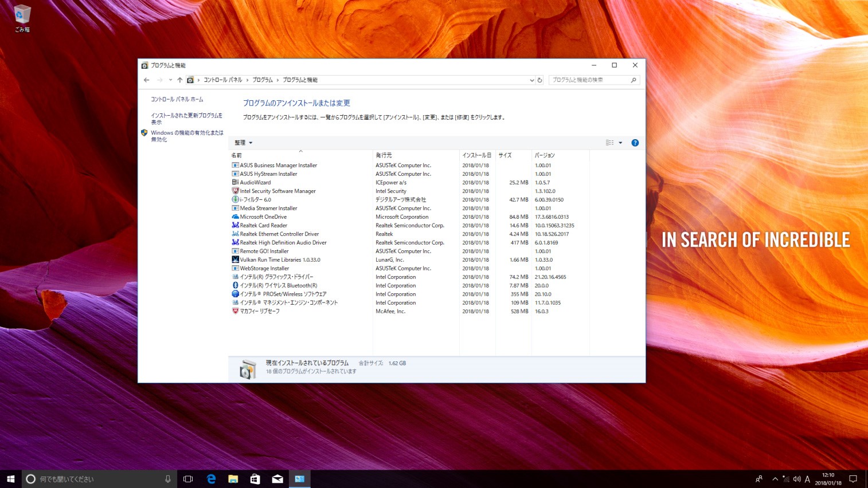Click the search magnifier icon

coord(634,80)
